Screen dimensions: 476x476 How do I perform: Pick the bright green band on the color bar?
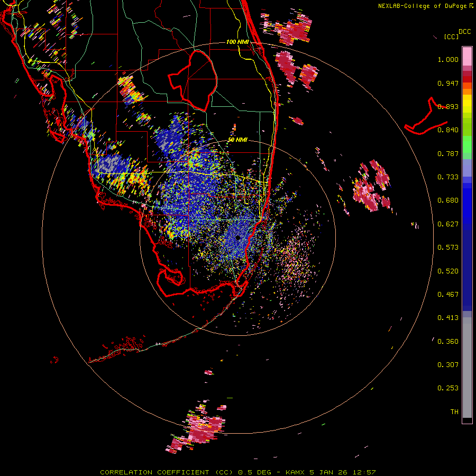467,144
